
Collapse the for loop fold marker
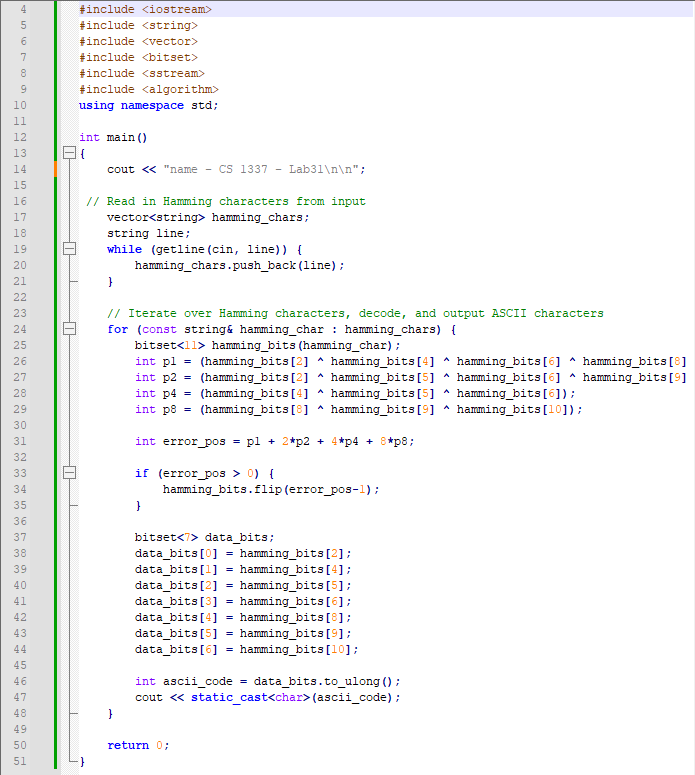click(x=69, y=329)
